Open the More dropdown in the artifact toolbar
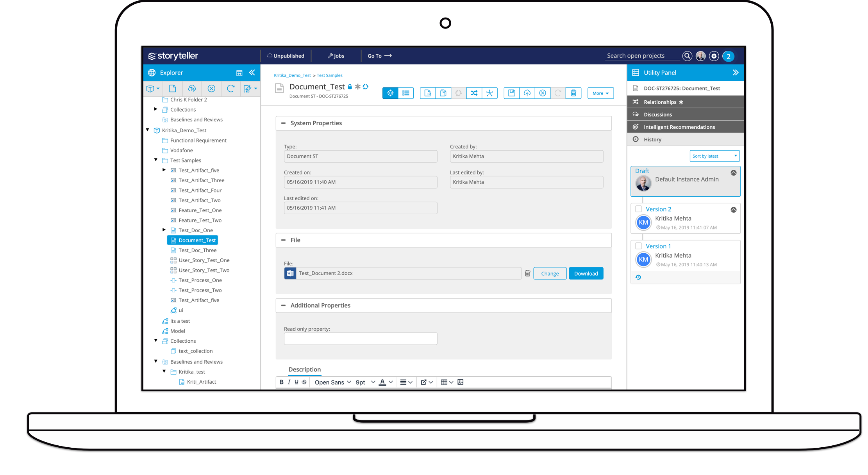This screenshot has height=475, width=868. pyautogui.click(x=600, y=93)
